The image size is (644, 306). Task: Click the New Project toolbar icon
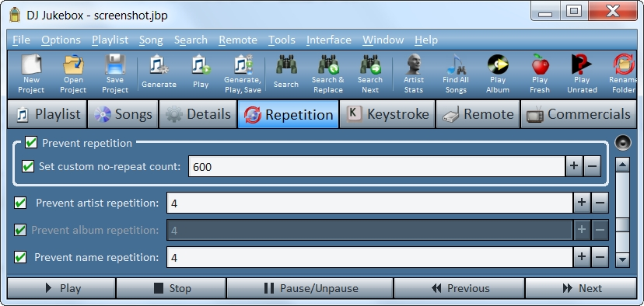pyautogui.click(x=31, y=65)
